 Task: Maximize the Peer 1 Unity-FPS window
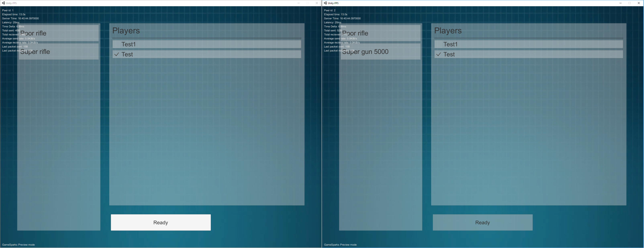point(308,3)
